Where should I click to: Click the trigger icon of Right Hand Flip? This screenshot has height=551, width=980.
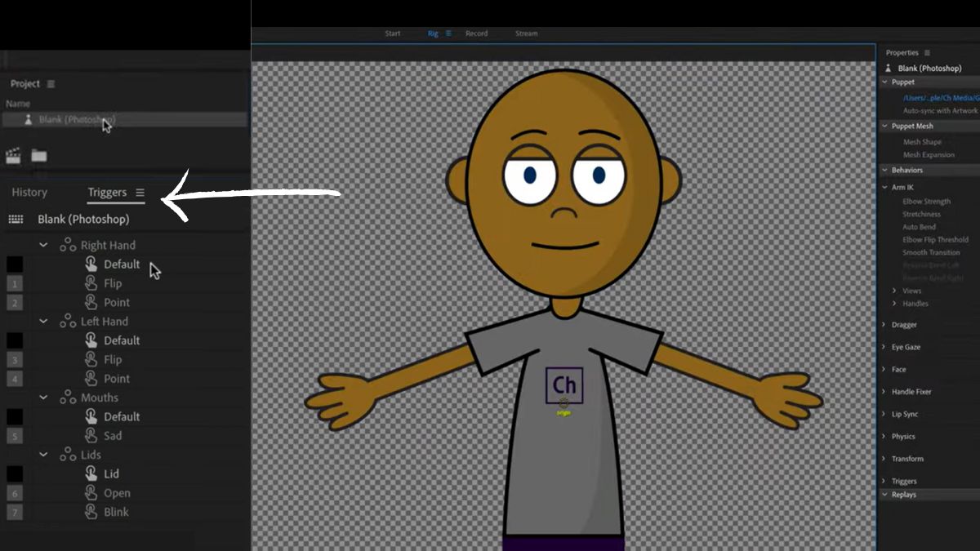point(91,283)
